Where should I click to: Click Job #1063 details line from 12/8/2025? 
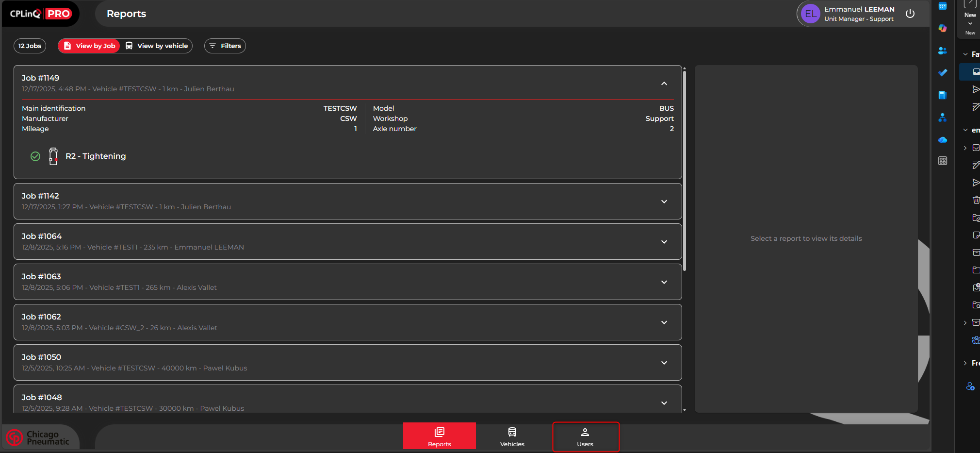(119, 287)
